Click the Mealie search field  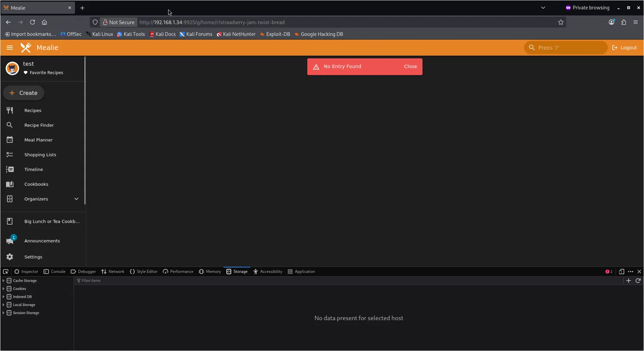[x=565, y=48]
